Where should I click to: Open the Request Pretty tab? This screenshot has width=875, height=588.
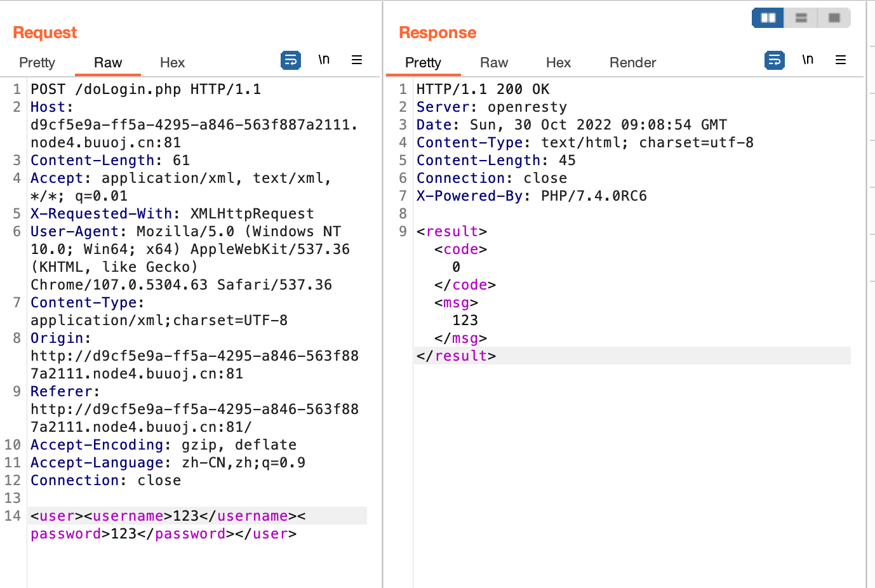coord(37,62)
